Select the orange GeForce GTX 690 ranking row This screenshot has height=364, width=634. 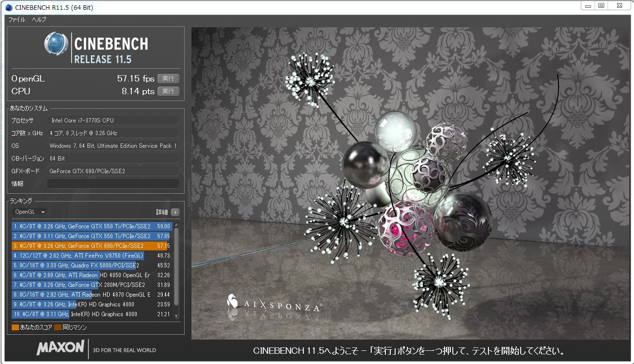pyautogui.click(x=92, y=246)
